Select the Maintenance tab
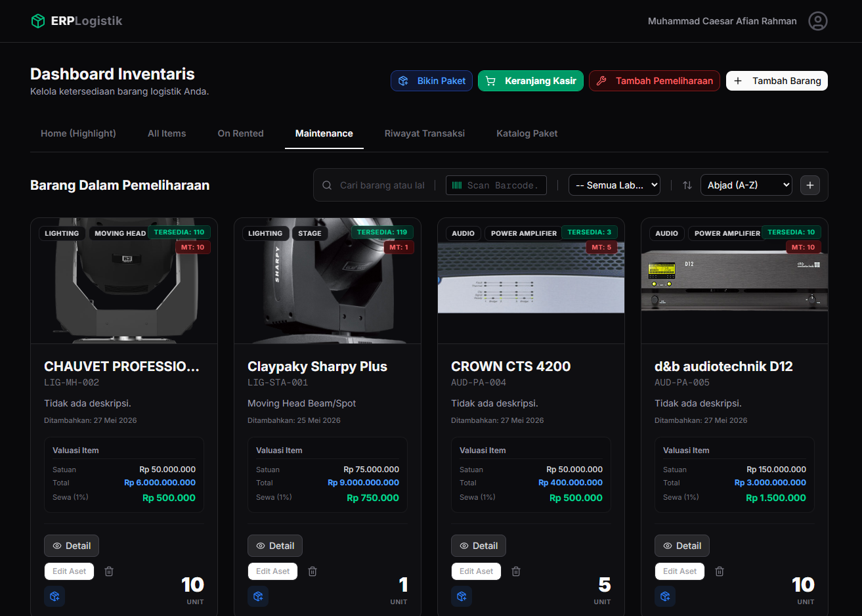 click(324, 133)
